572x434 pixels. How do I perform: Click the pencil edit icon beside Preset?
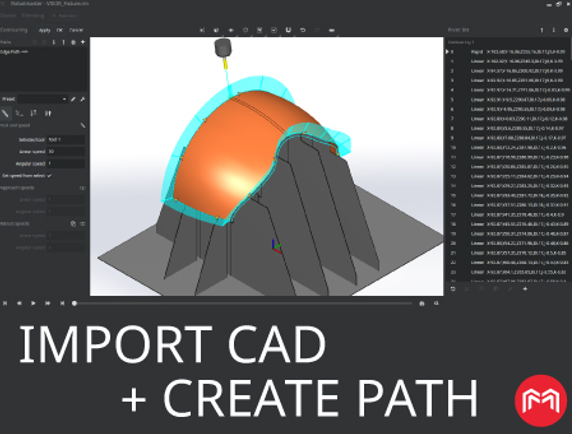pos(73,99)
